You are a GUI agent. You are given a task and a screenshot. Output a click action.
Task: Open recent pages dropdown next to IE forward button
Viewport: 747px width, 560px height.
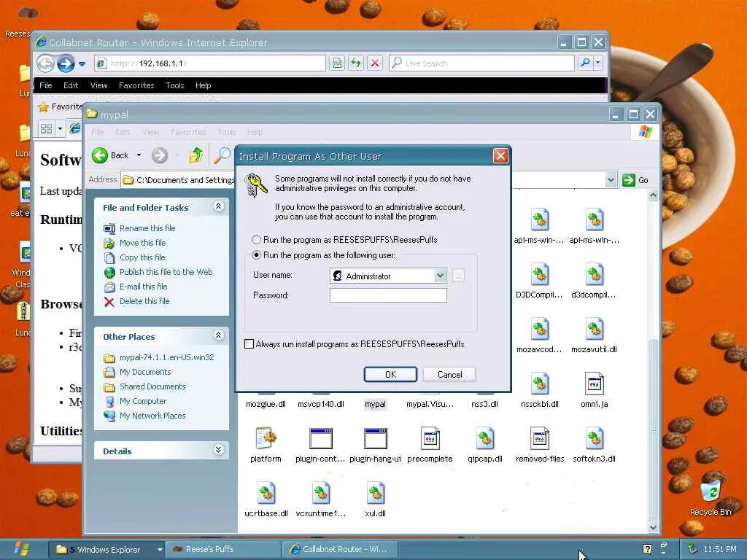82,64
